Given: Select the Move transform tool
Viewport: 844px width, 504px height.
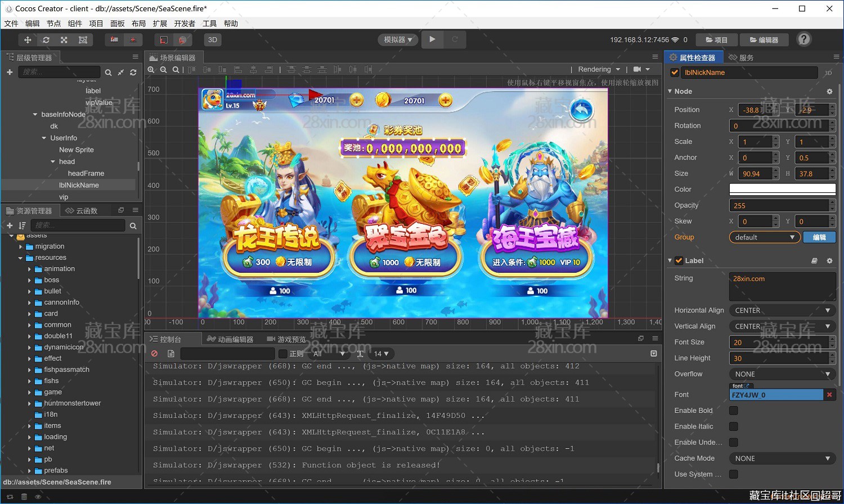Looking at the screenshot, I should (x=28, y=40).
